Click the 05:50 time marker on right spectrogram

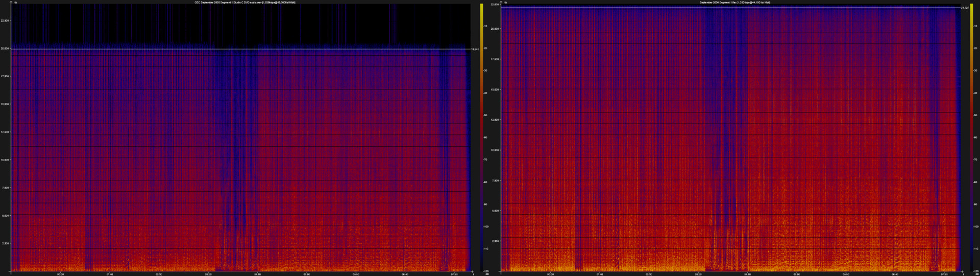[x=846, y=274]
